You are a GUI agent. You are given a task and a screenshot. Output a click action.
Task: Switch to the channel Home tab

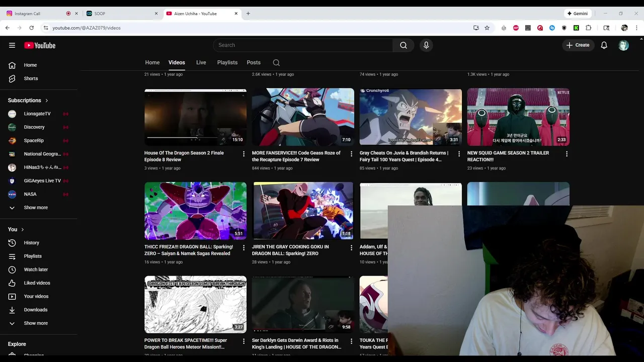tap(152, 62)
